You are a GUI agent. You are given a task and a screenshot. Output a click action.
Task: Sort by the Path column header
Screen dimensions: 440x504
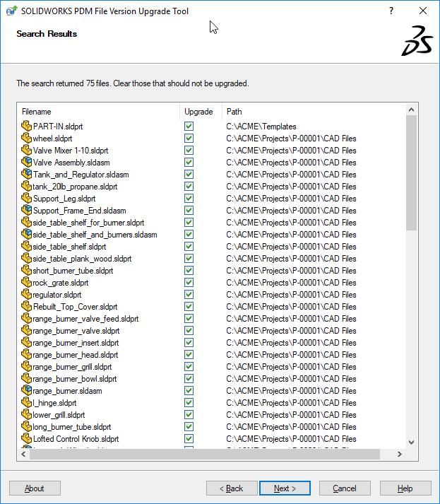314,112
